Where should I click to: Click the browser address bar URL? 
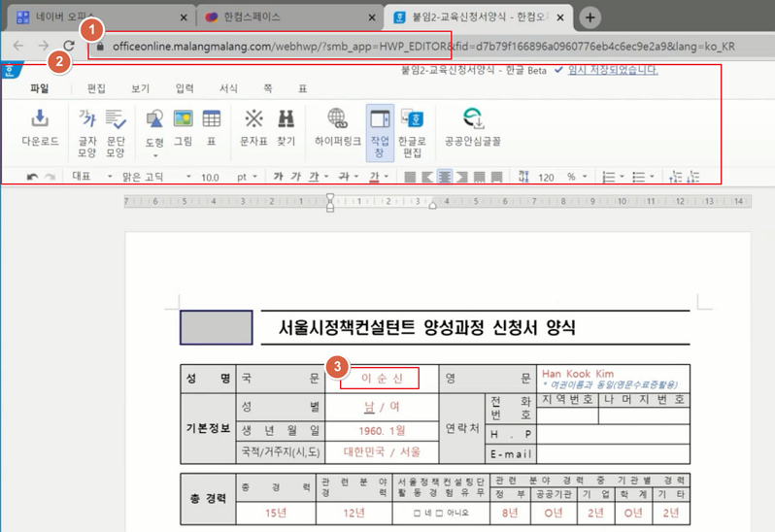[423, 47]
